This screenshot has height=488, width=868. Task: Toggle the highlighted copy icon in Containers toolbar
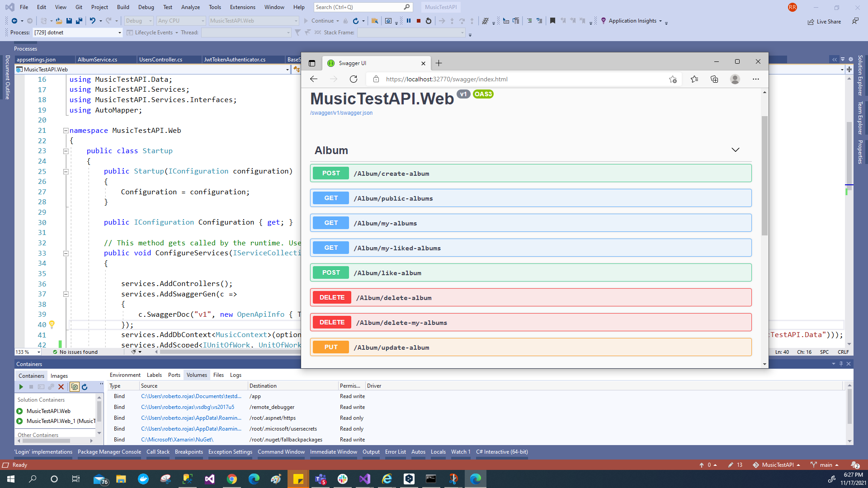click(75, 387)
